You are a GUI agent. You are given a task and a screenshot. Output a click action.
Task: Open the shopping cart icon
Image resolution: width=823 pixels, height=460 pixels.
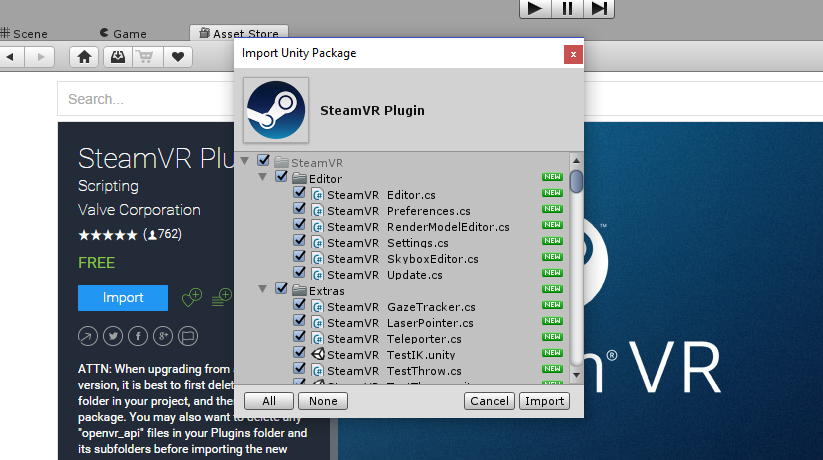pyautogui.click(x=146, y=57)
